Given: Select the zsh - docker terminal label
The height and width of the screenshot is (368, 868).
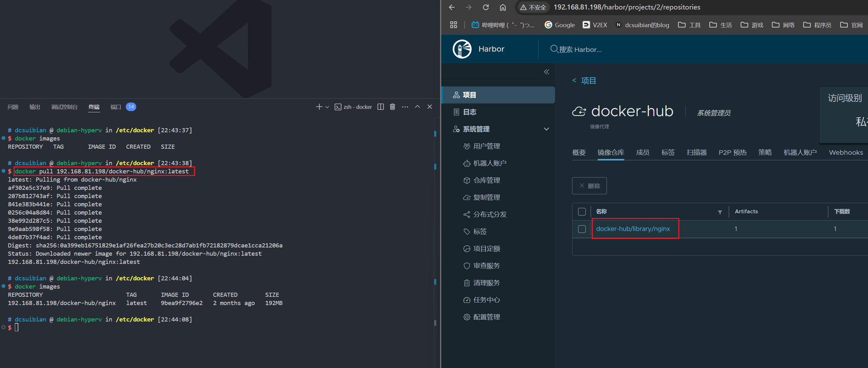Looking at the screenshot, I should (x=353, y=107).
